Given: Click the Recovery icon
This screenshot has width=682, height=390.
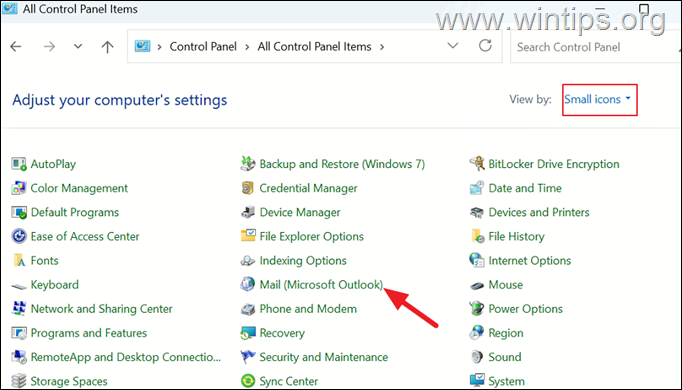Looking at the screenshot, I should coord(247,333).
